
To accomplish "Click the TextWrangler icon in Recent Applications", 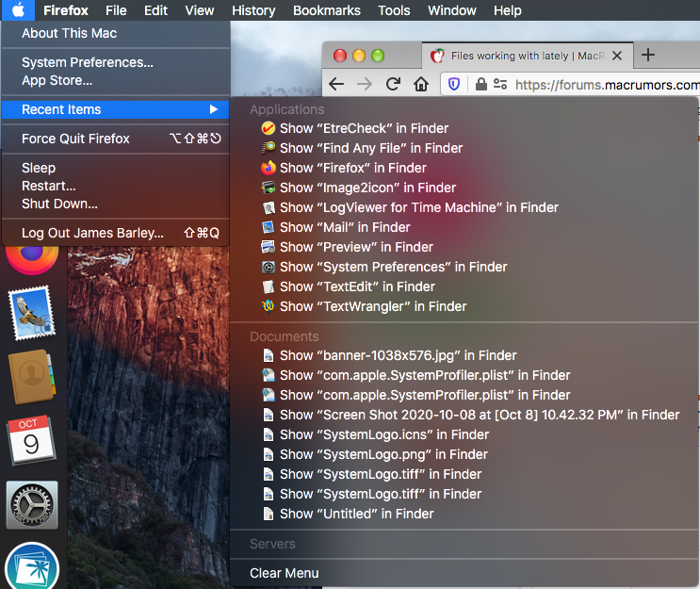I will pyautogui.click(x=269, y=306).
